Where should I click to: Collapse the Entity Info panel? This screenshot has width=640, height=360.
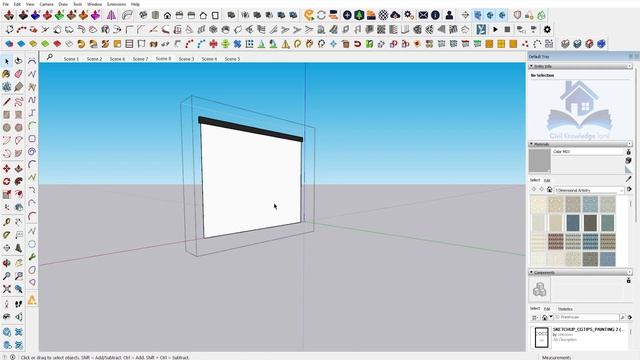[531, 66]
